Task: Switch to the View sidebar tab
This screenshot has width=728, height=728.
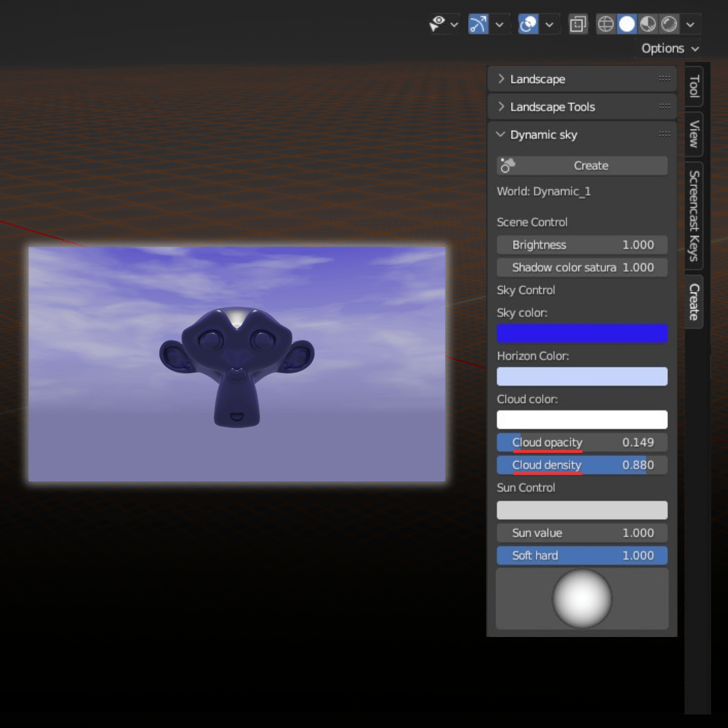Action: click(694, 134)
